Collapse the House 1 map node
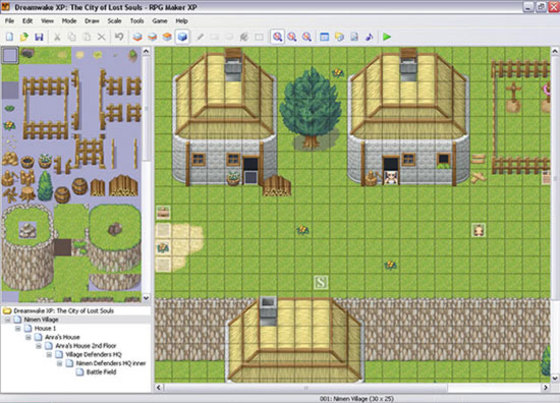Viewport: 560px width, 403px height. click(x=18, y=328)
